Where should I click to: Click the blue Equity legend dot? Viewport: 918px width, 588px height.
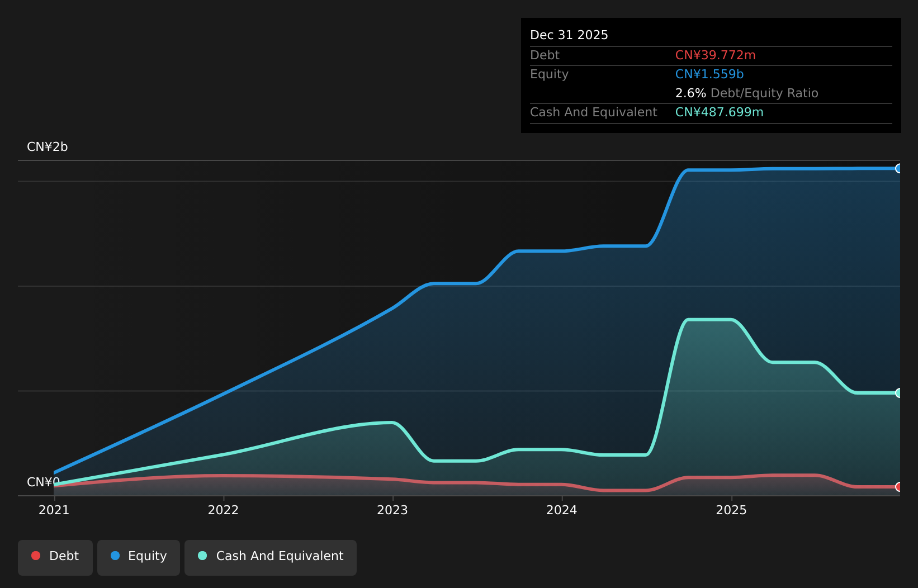(115, 556)
